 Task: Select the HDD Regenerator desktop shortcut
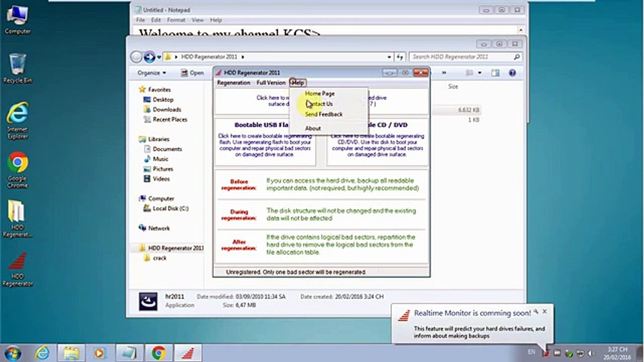coord(18,269)
